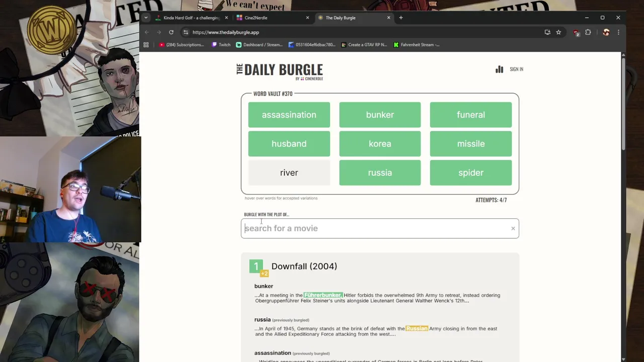Click the green number 1 badge
This screenshot has width=644, height=362.
(x=256, y=266)
